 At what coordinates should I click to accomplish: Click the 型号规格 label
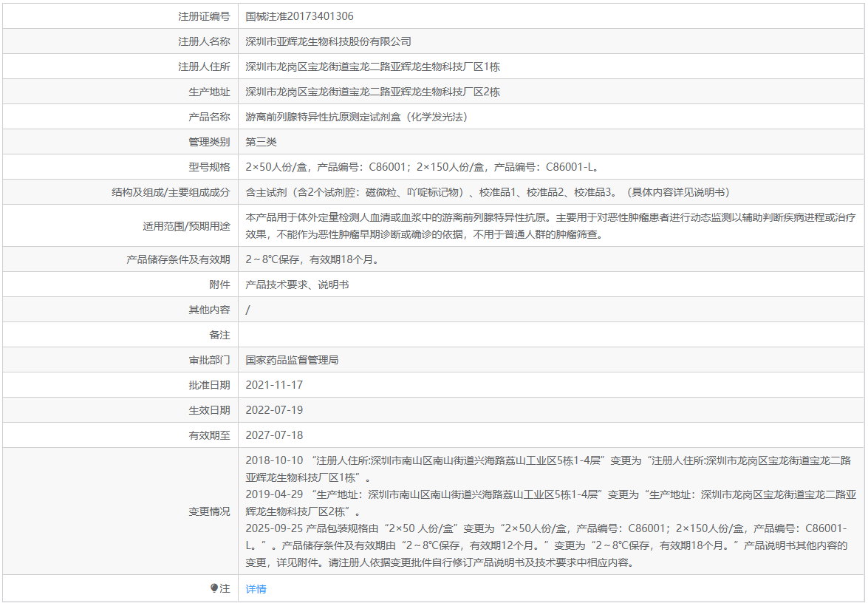pos(209,167)
